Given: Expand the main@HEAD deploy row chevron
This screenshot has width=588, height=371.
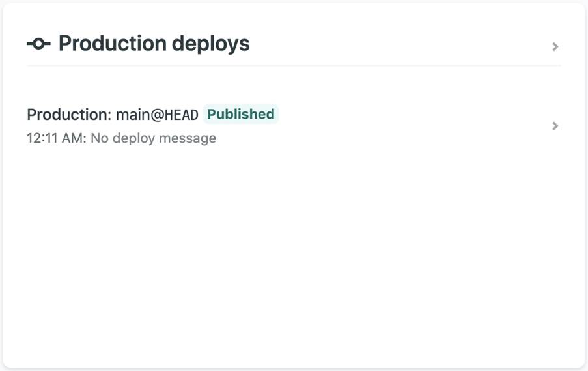Looking at the screenshot, I should [x=555, y=126].
